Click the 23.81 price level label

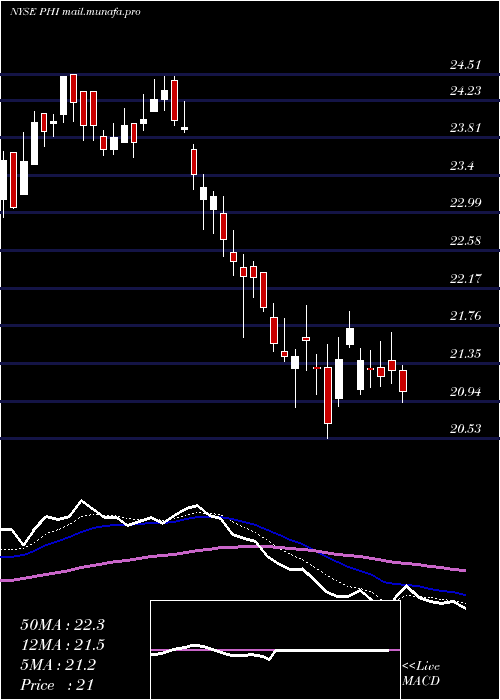(465, 128)
